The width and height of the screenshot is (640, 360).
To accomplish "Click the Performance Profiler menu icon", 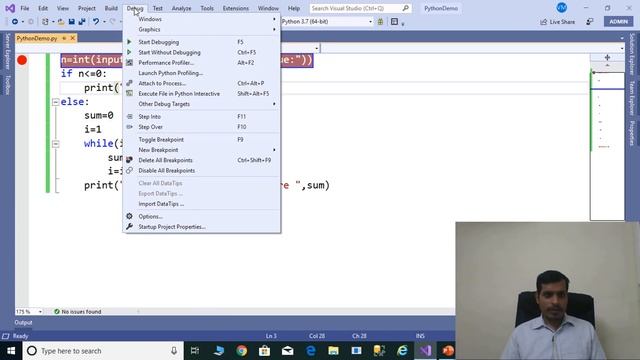I will pos(129,62).
